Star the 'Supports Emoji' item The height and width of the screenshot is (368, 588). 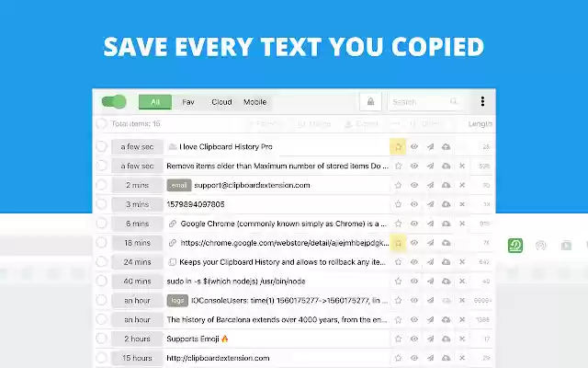398,339
